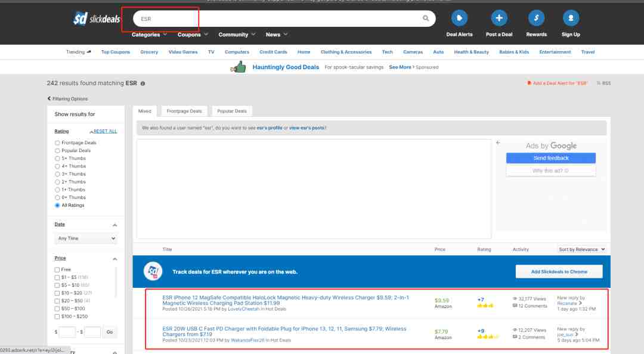This screenshot has height=354, width=644.
Task: Open esr's profile link
Action: pos(270,128)
